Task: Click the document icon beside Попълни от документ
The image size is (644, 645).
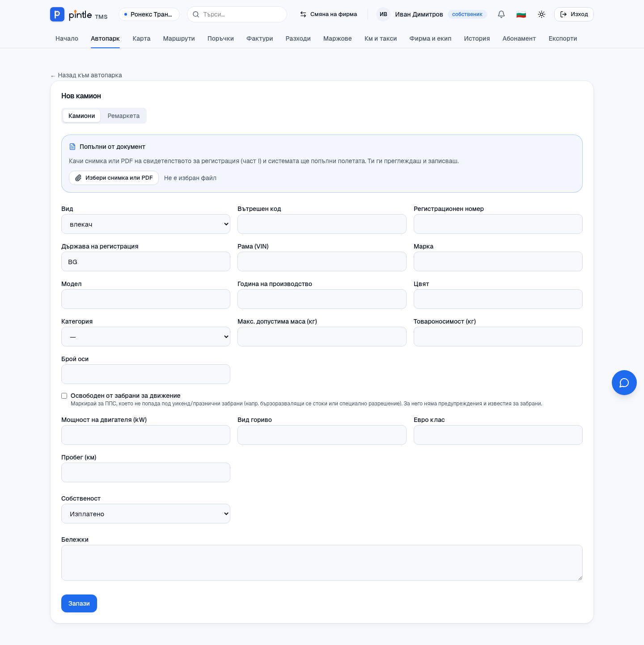Action: click(72, 147)
